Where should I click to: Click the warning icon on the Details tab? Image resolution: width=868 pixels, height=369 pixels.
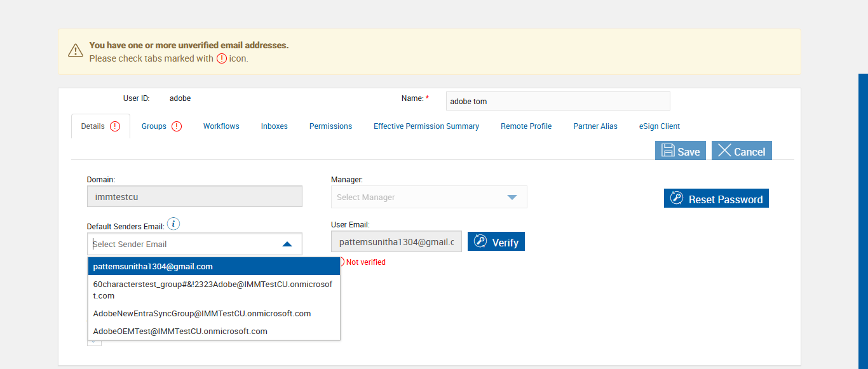[115, 126]
